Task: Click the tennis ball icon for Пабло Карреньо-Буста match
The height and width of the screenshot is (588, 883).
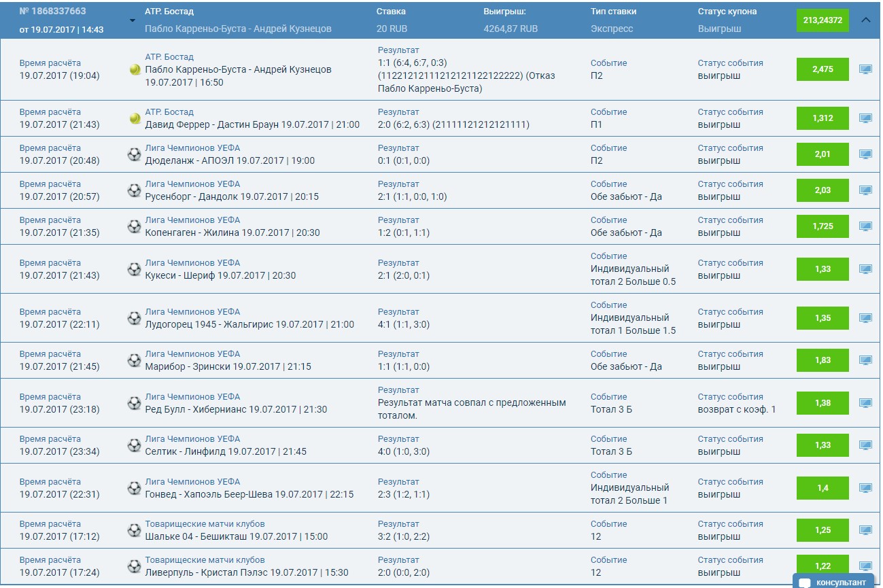Action: (x=134, y=69)
